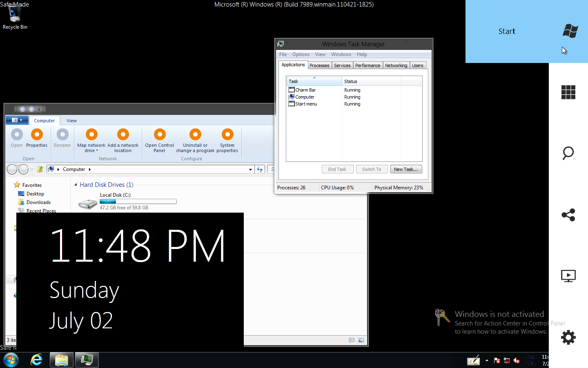Click the Add a network location icon
Screen dimensions: 588x368
tap(123, 135)
